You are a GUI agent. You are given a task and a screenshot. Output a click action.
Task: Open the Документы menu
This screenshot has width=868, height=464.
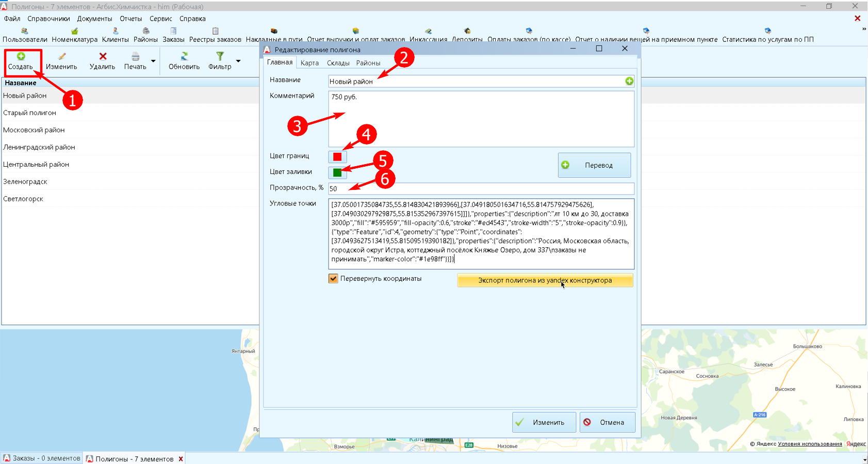coord(94,19)
